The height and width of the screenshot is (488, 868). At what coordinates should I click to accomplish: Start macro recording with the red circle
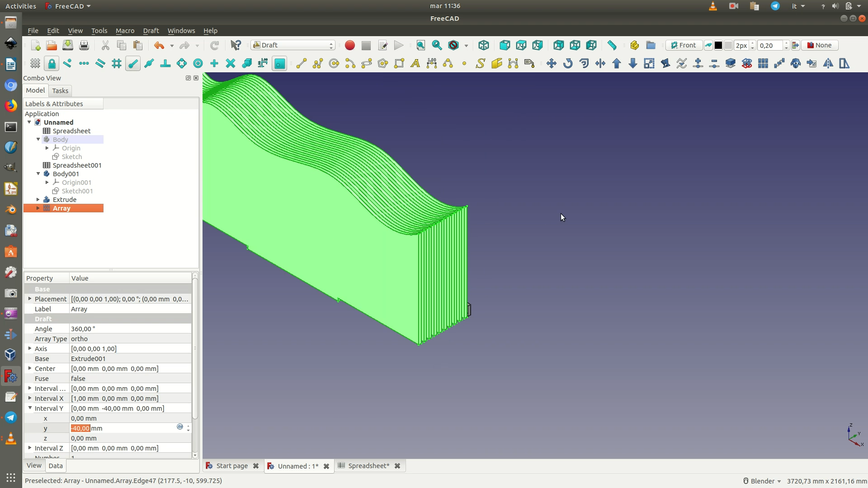pyautogui.click(x=349, y=45)
